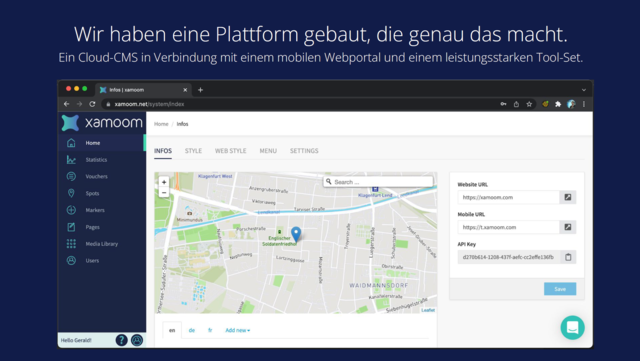The width and height of the screenshot is (640, 361).
Task: Bookmark page with star icon
Action: 529,104
